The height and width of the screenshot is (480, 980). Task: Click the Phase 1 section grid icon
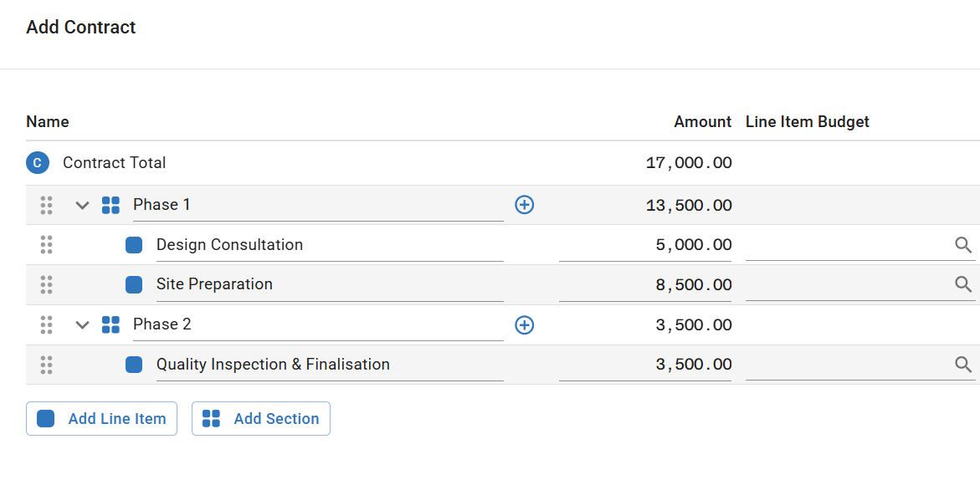(x=110, y=205)
